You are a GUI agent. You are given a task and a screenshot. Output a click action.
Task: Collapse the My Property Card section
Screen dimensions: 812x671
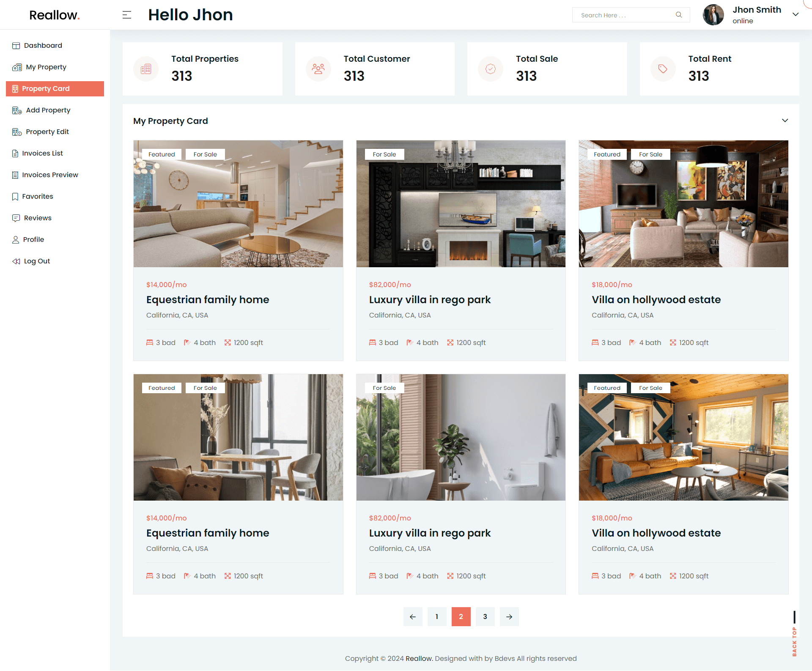[785, 121]
